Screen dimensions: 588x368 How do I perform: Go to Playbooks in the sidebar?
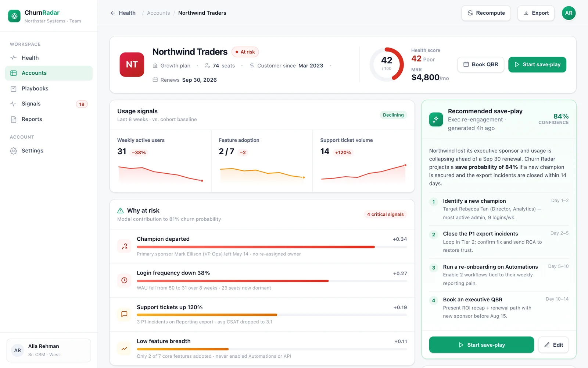coord(49,88)
